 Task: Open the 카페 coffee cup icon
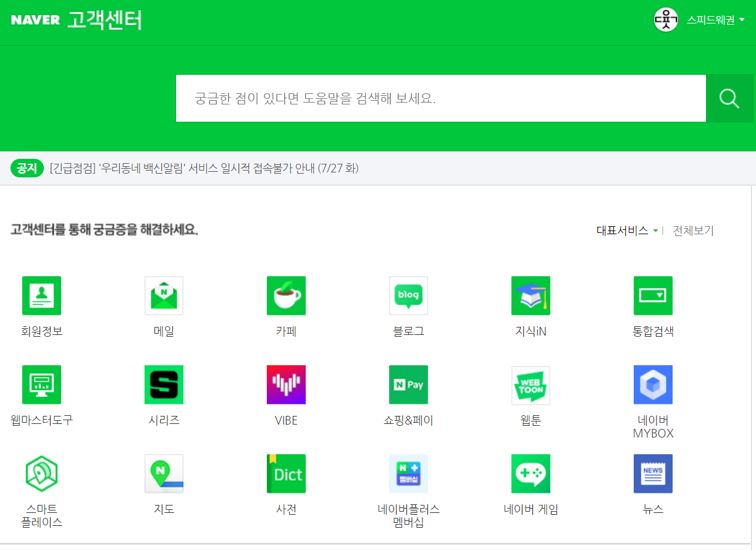(286, 295)
